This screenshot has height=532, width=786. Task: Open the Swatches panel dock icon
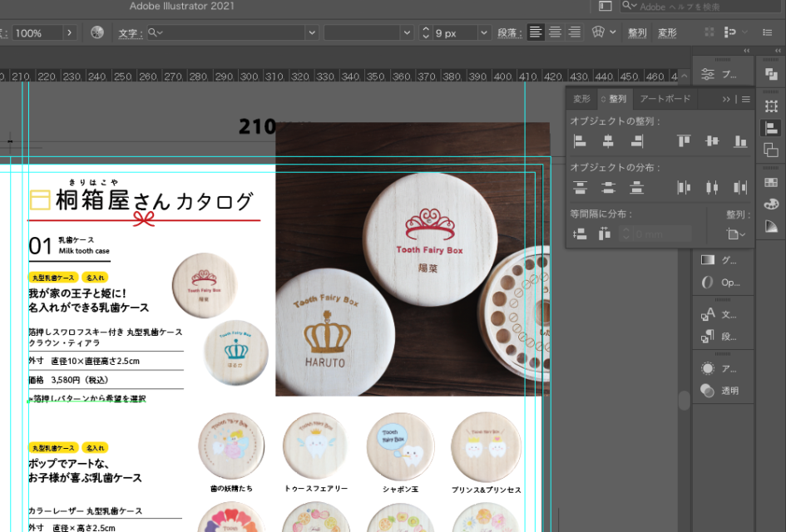[x=771, y=183]
